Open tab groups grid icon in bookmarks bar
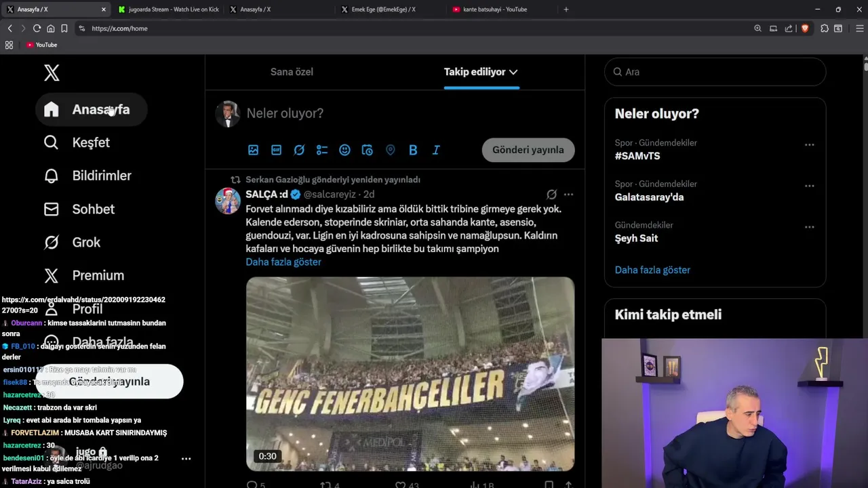868x488 pixels. click(x=9, y=45)
